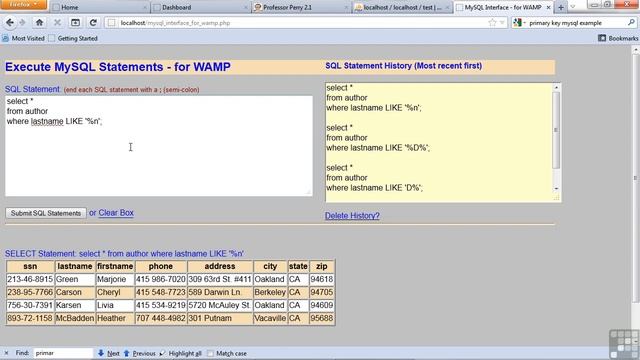Switch to the Home tab

click(x=100, y=7)
